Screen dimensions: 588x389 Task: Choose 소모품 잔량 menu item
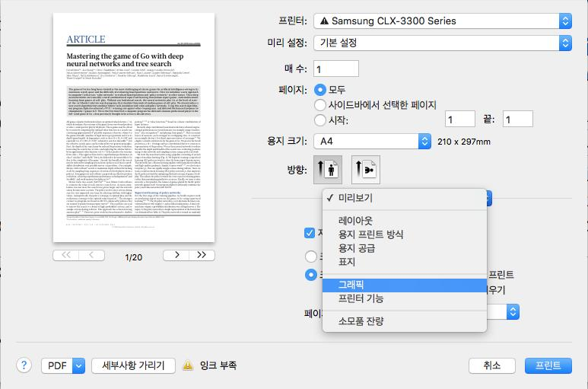click(x=404, y=321)
